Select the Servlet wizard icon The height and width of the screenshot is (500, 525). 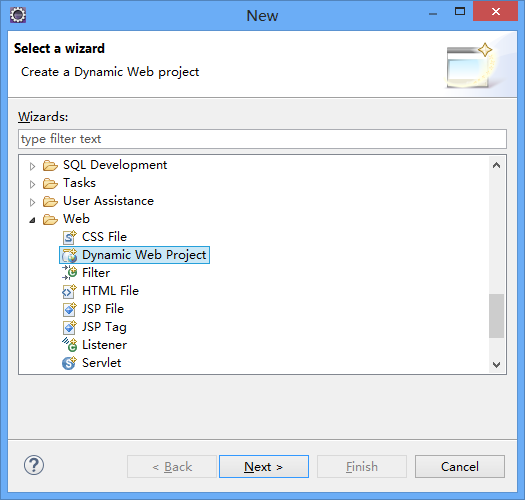[69, 363]
